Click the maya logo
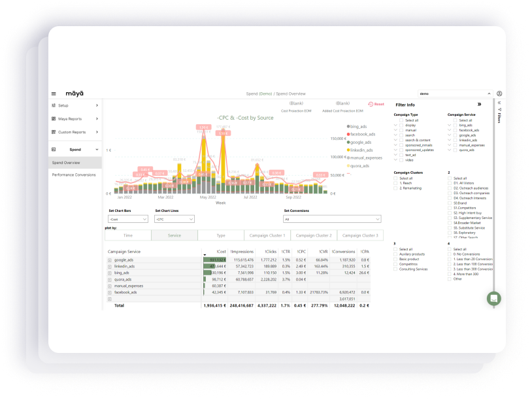The height and width of the screenshot is (400, 532). [75, 93]
